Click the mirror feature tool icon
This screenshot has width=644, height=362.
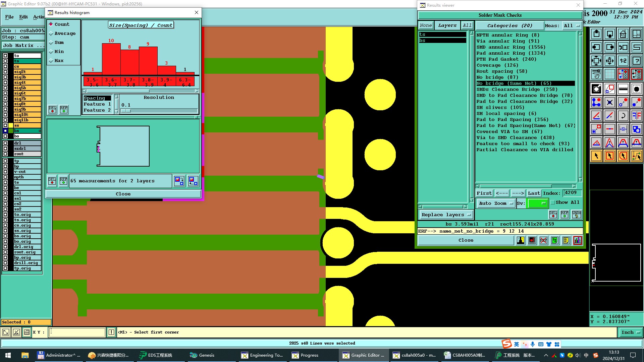point(636,116)
